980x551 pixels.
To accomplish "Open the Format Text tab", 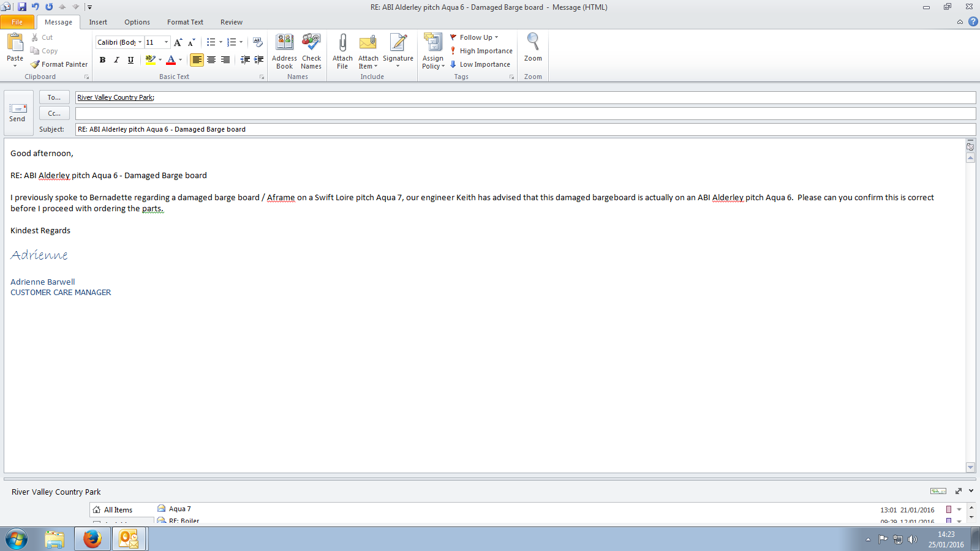I will coord(185,22).
